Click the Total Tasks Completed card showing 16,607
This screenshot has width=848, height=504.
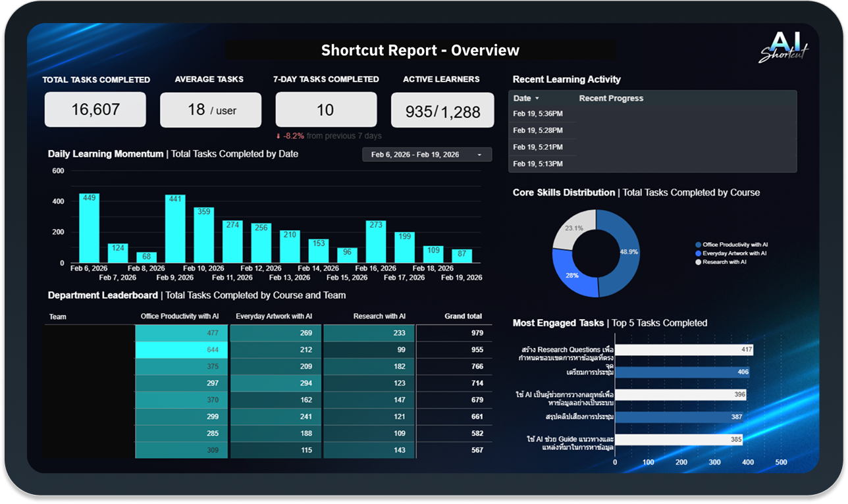[x=95, y=109]
